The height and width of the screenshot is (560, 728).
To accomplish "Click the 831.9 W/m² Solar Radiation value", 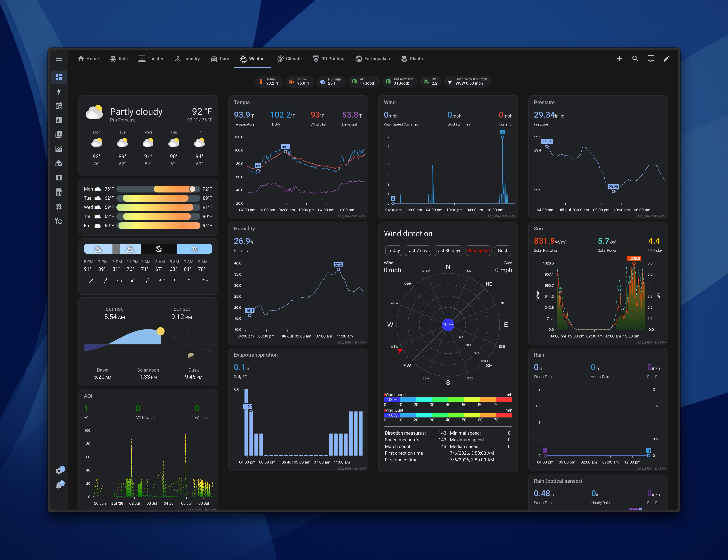I will pos(550,241).
